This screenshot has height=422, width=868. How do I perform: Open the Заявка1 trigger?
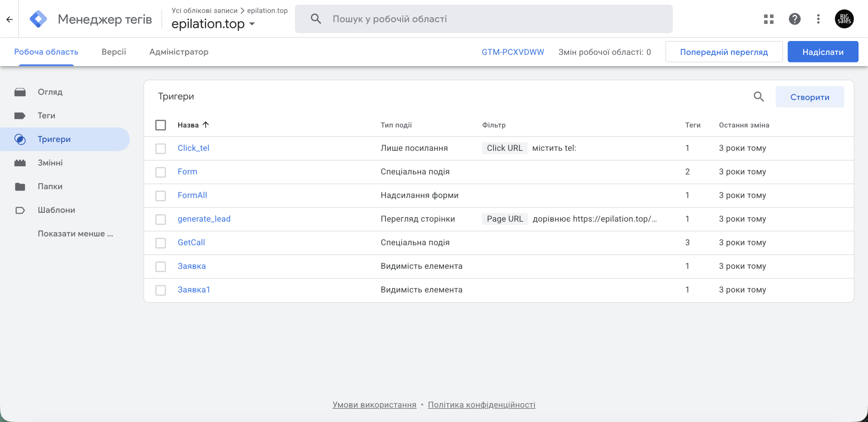tap(194, 290)
